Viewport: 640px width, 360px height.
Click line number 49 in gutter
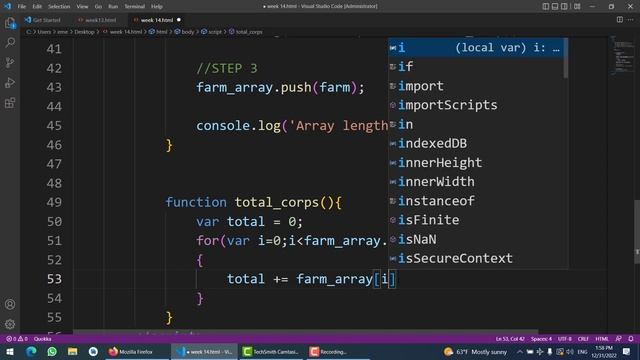[54, 202]
